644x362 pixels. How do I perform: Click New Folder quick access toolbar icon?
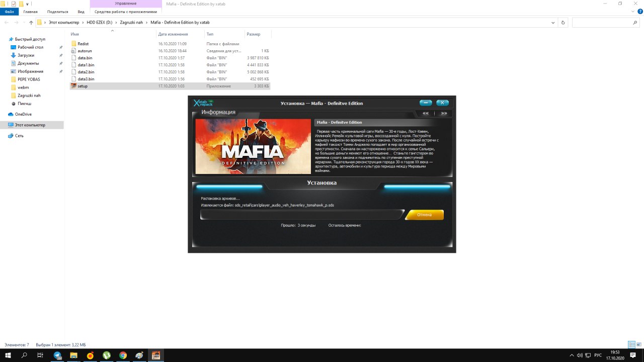(21, 4)
